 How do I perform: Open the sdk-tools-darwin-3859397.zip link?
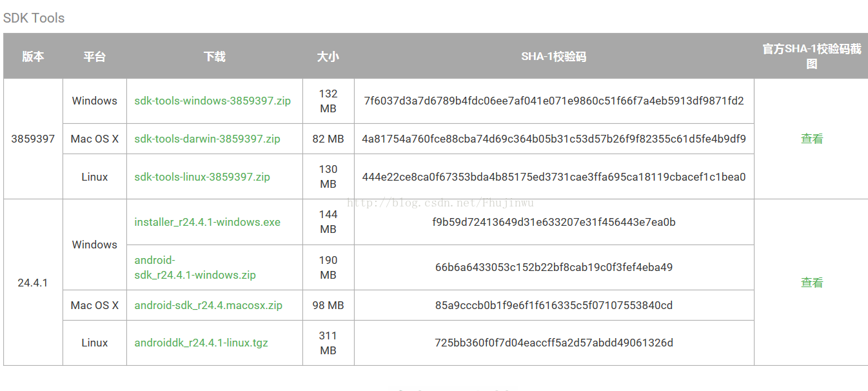pyautogui.click(x=207, y=139)
